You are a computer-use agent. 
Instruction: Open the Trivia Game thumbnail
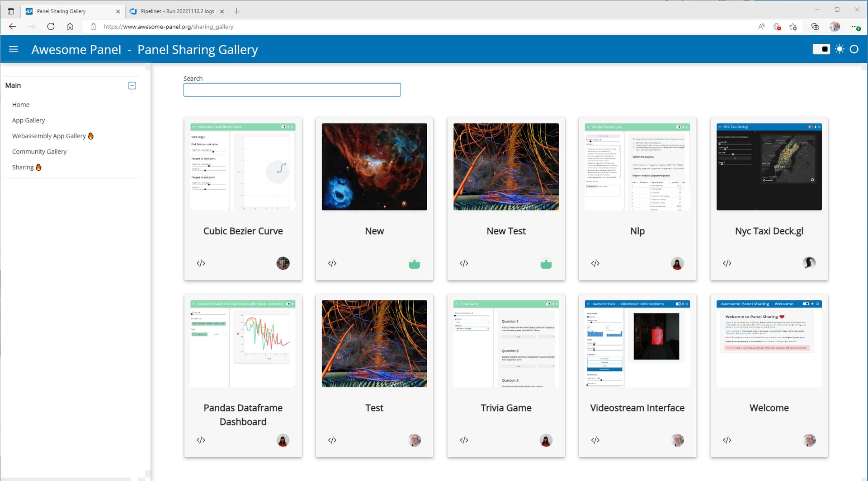(x=506, y=344)
